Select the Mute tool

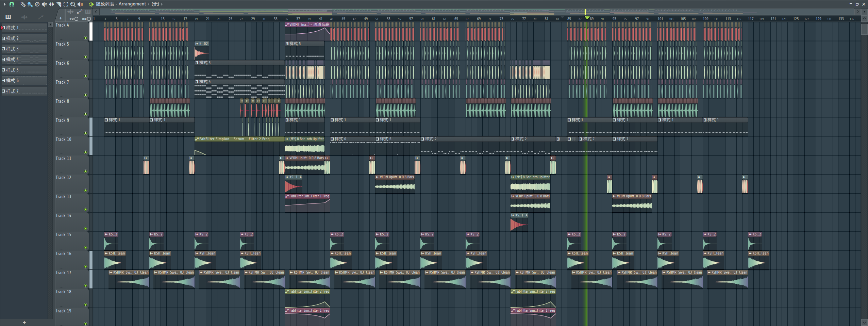44,4
